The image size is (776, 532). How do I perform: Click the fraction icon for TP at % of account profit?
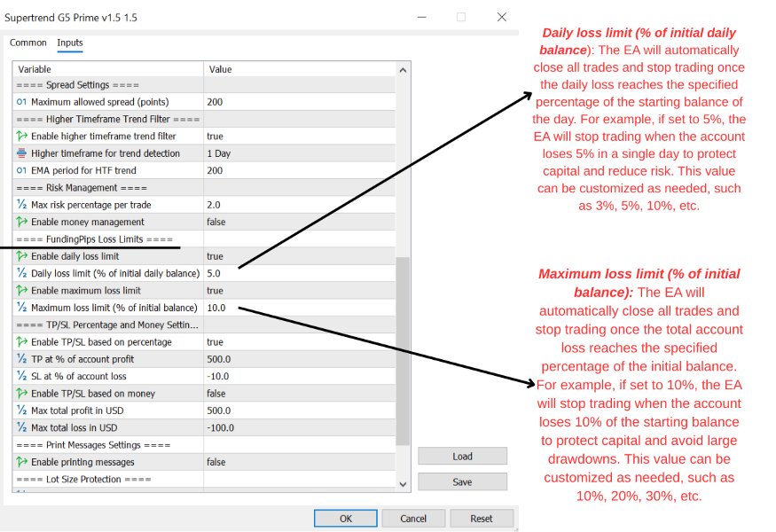point(21,359)
